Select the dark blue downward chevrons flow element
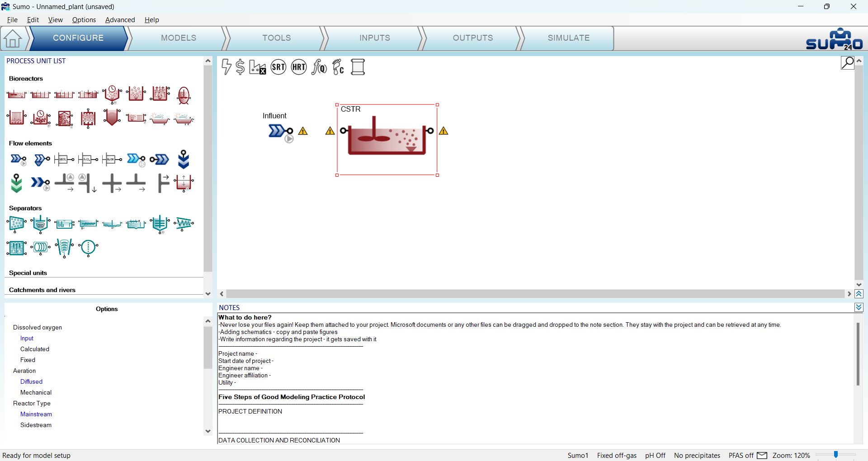Screen dimensions: 868x461 [x=184, y=159]
